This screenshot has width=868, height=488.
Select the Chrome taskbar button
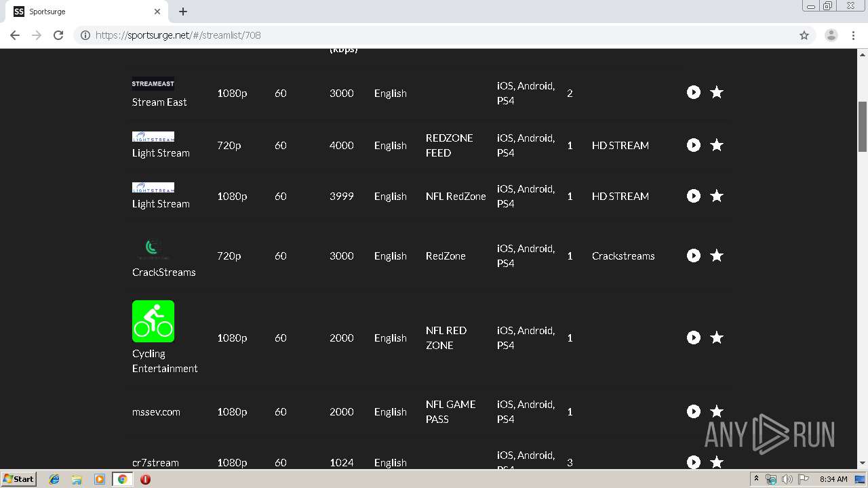(x=122, y=479)
